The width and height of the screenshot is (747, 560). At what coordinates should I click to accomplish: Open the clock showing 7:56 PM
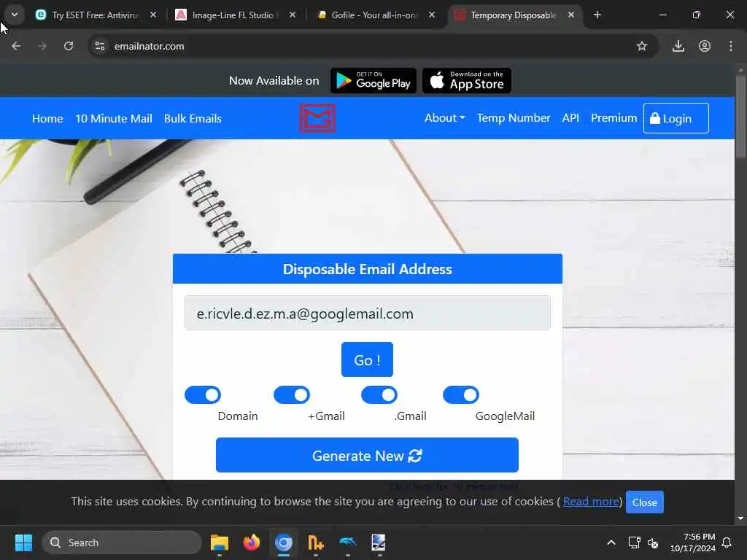[692, 542]
